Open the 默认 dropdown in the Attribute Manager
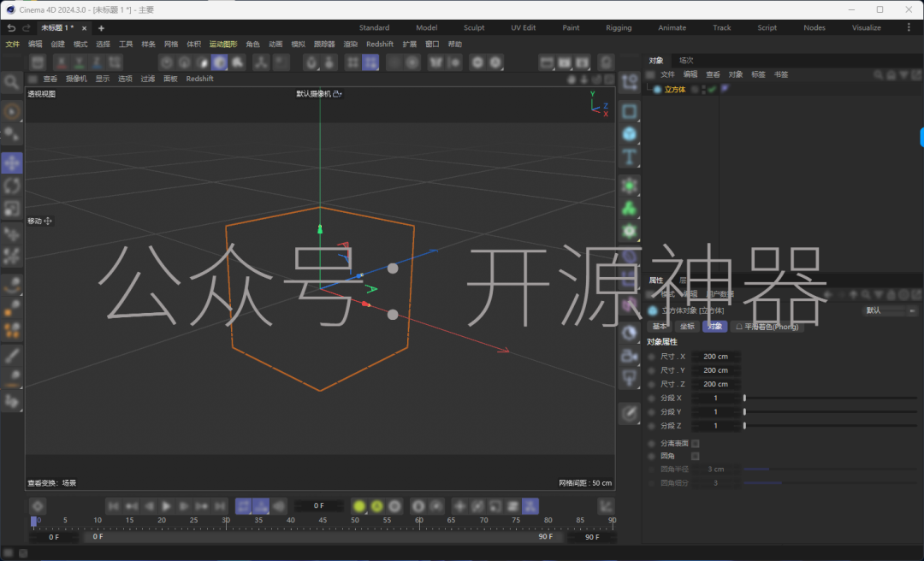 point(891,310)
